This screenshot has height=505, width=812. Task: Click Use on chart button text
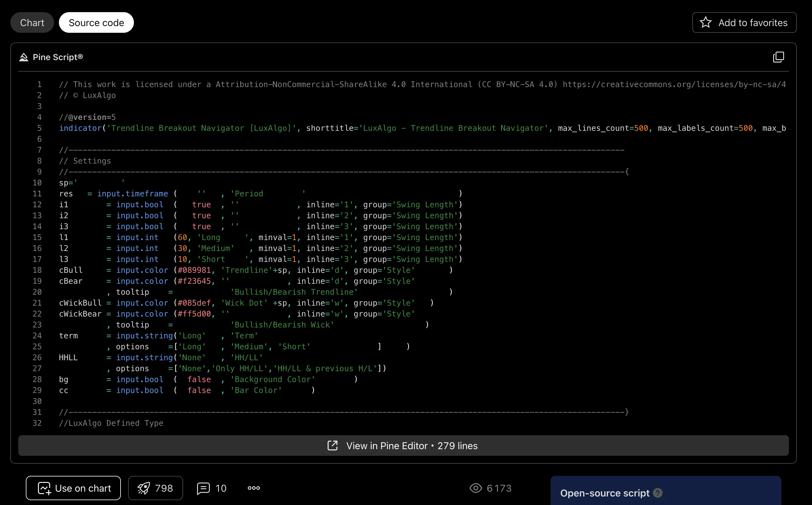click(x=83, y=488)
